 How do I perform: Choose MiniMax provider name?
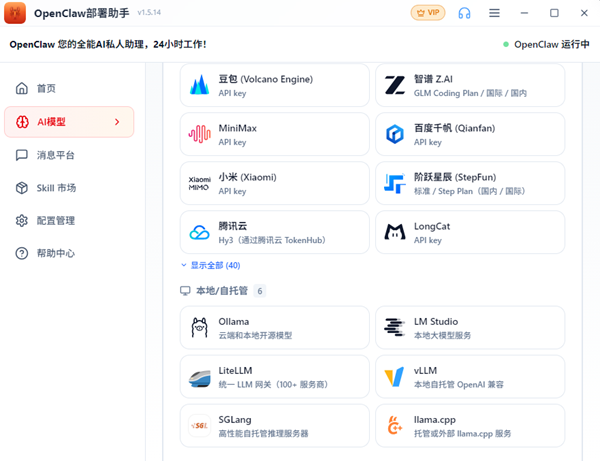pyautogui.click(x=238, y=128)
